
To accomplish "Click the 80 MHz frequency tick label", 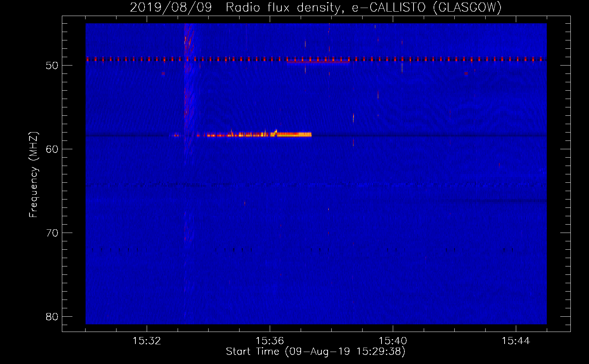I will (52, 317).
